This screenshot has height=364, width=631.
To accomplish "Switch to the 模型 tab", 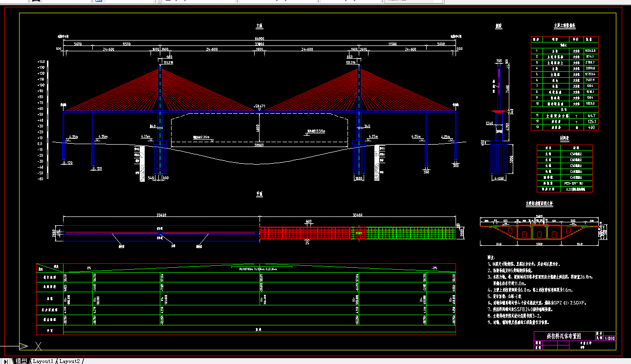I will (x=21, y=361).
